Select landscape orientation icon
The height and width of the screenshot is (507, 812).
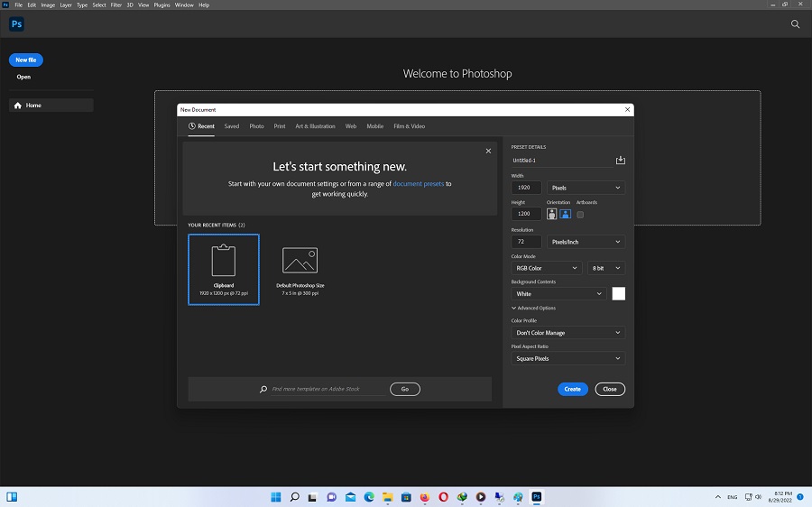click(x=566, y=215)
